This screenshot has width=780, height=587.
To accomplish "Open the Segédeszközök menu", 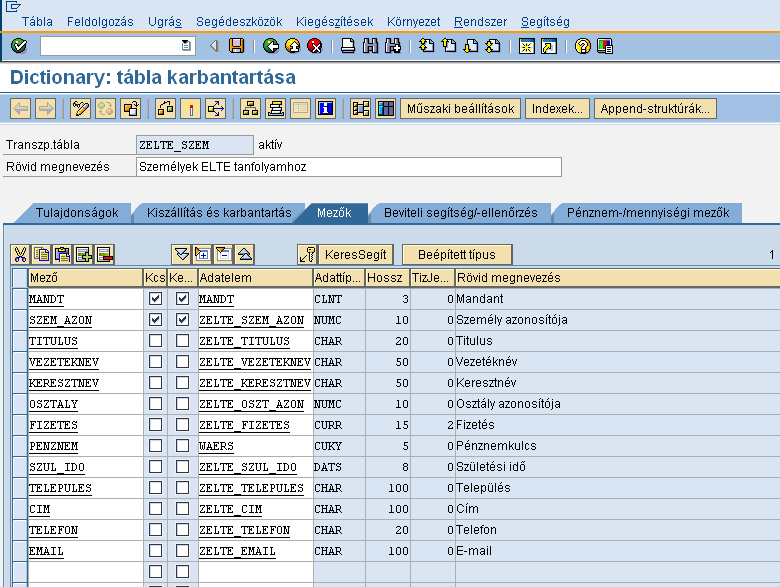I will [x=239, y=22].
